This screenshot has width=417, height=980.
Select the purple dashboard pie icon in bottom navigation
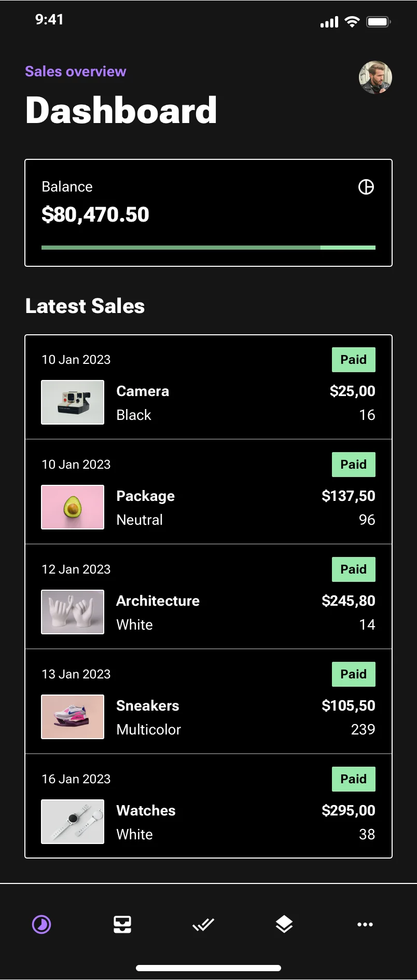pos(41,924)
